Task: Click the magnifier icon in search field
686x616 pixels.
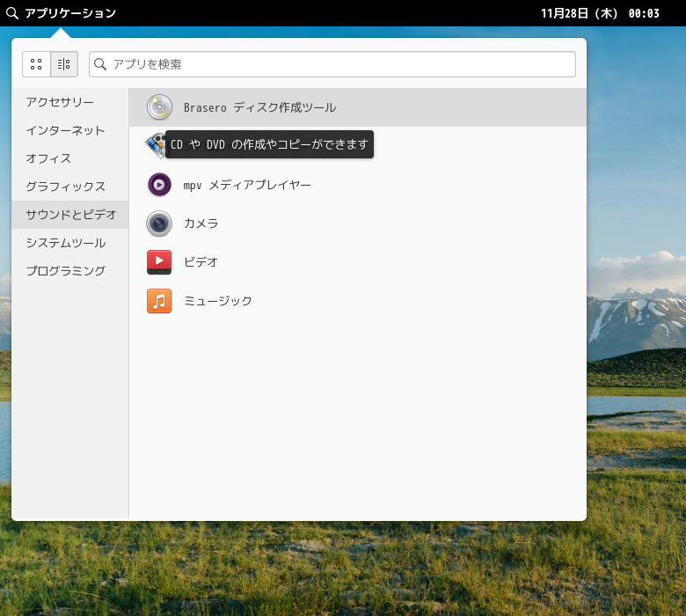Action: 100,64
